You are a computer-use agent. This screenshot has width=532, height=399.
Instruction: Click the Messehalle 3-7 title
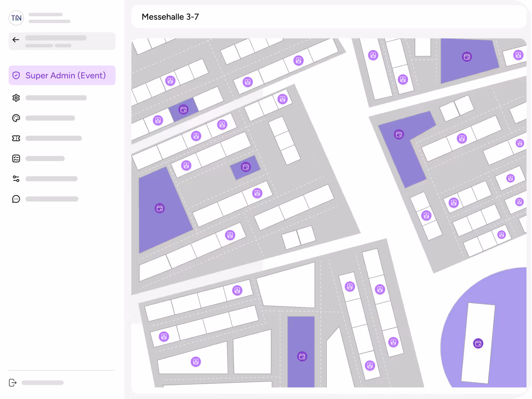(x=170, y=17)
